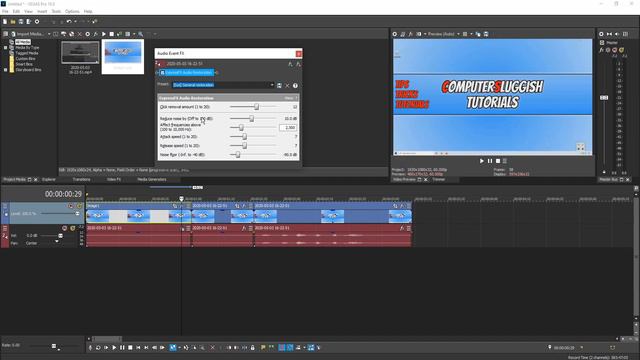Viewport: 640px width, 360px height.
Task: Open the File menu
Action: click(x=5, y=11)
